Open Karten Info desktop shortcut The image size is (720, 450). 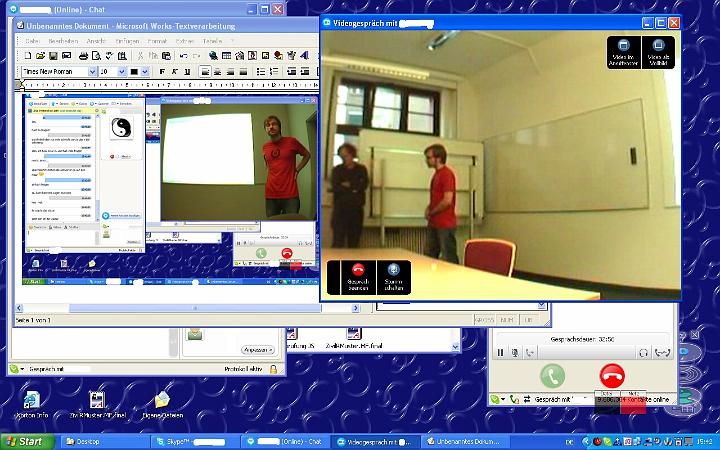point(32,405)
